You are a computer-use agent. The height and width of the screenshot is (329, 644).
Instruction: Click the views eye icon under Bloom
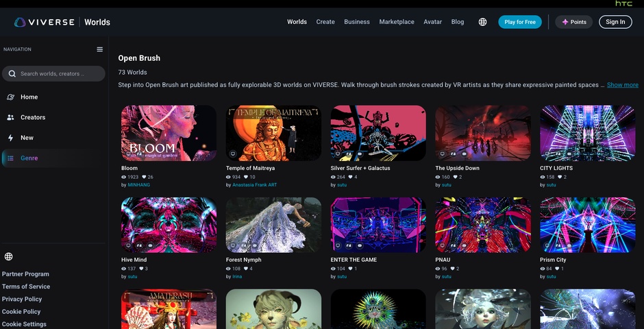point(123,177)
